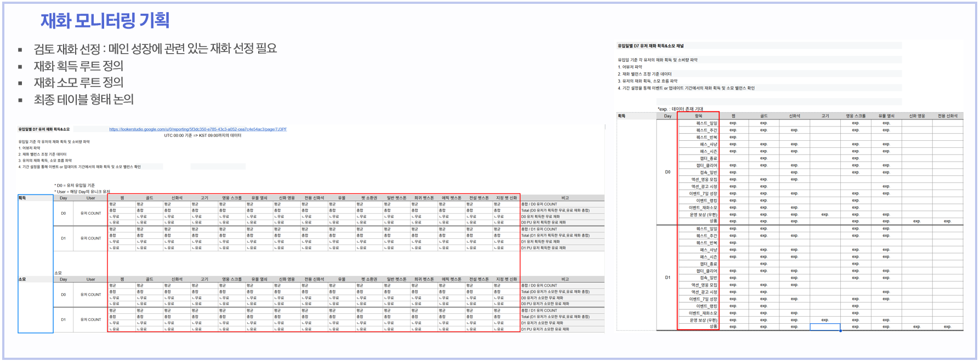Image resolution: width=980 pixels, height=361 pixels.
Task: Select '이벤트_재화소모' row in right table D0 block
Action: click(698, 208)
